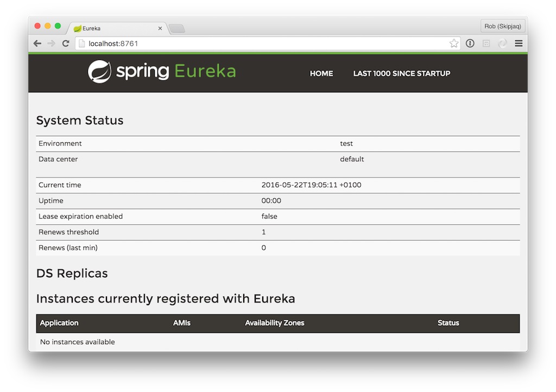Click Lease expiration enabled label
Image resolution: width=556 pixels, height=392 pixels.
pyautogui.click(x=80, y=216)
